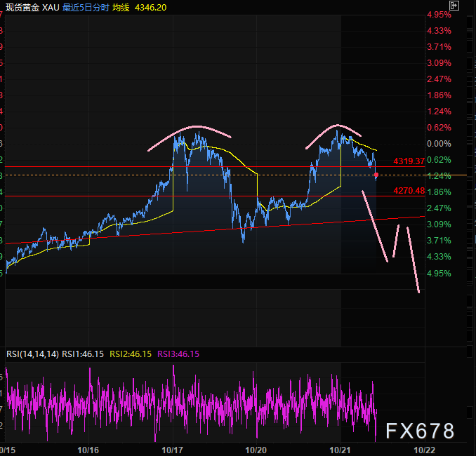Click the 10/16 date on time axis
This screenshot has width=476, height=456.
pyautogui.click(x=88, y=448)
